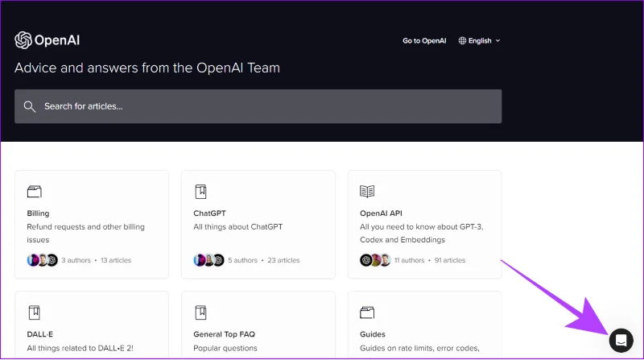The height and width of the screenshot is (360, 644).
Task: Open the OpenAI API collection title
Action: click(381, 213)
